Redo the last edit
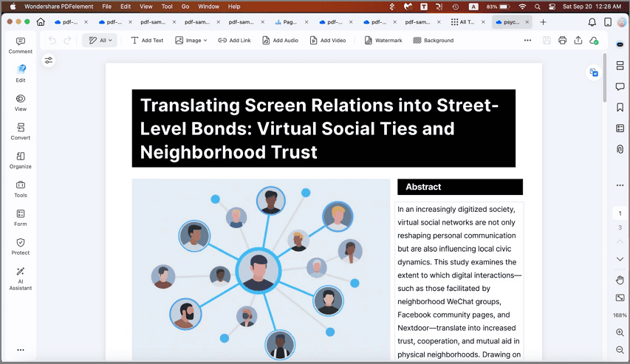 67,40
